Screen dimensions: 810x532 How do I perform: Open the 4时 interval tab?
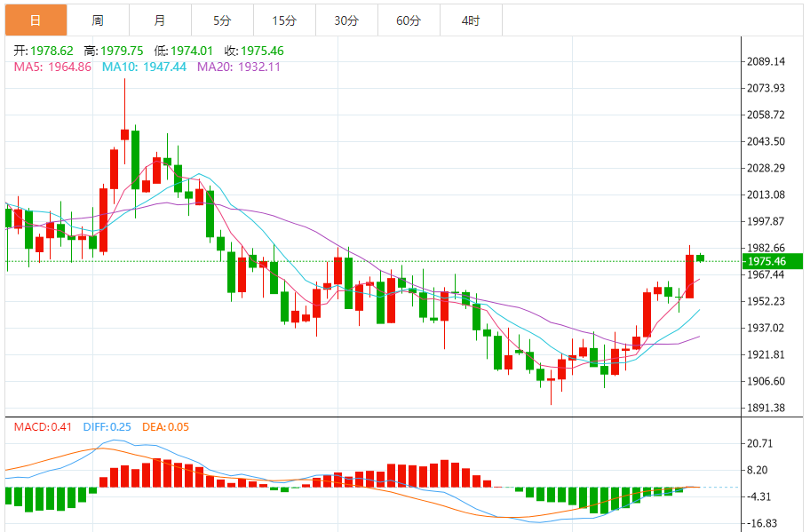[471, 20]
